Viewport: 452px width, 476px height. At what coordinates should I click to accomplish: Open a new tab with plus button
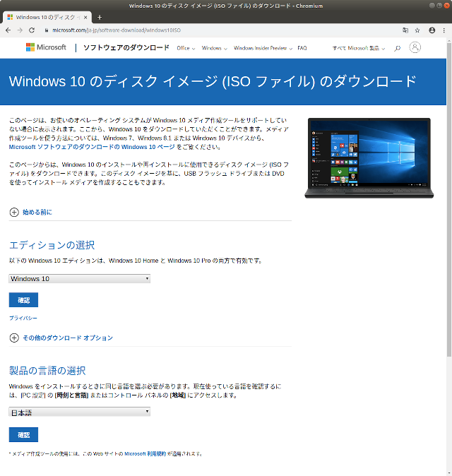pyautogui.click(x=100, y=18)
